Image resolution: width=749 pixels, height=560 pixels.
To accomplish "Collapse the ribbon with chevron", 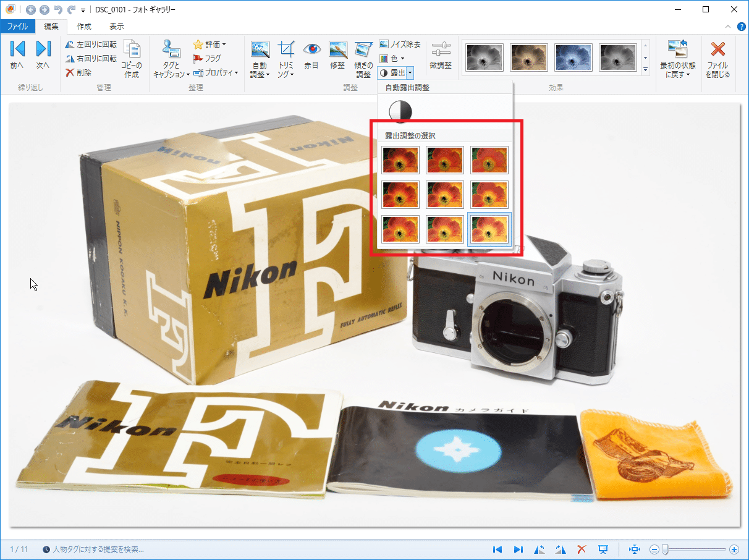I will coord(729,27).
